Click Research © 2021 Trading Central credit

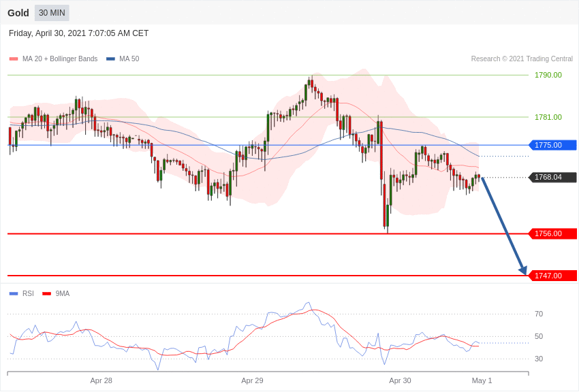click(522, 59)
